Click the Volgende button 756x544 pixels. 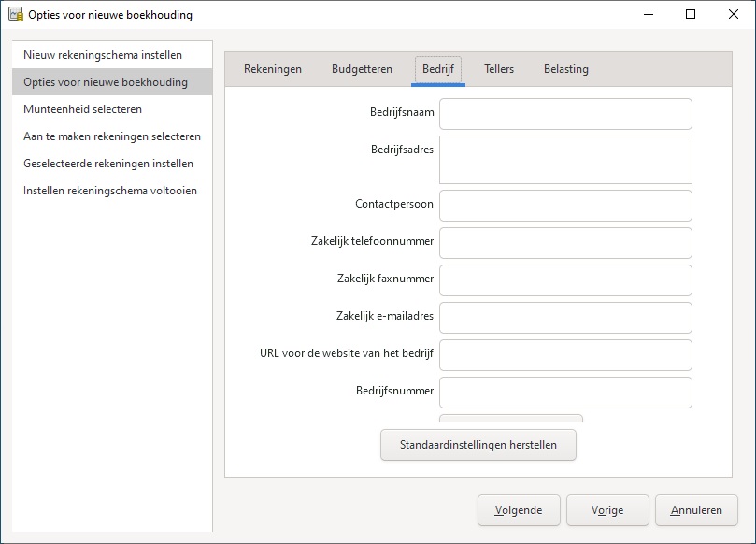(x=519, y=510)
